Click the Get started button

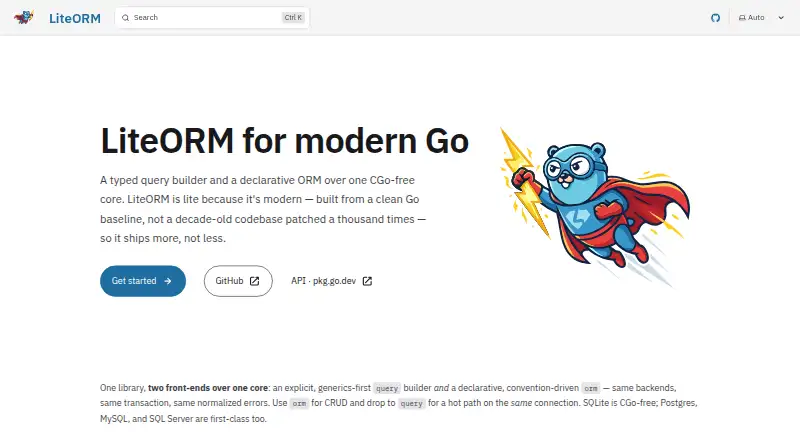(x=143, y=281)
